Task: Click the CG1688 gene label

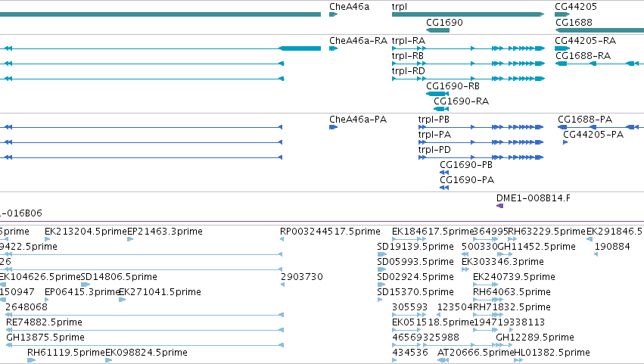Action: point(574,23)
